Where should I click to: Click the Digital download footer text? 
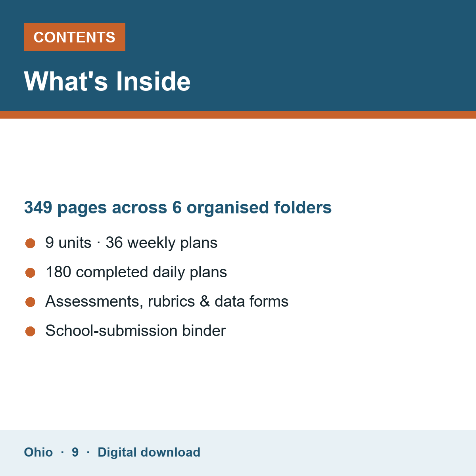coord(149,452)
